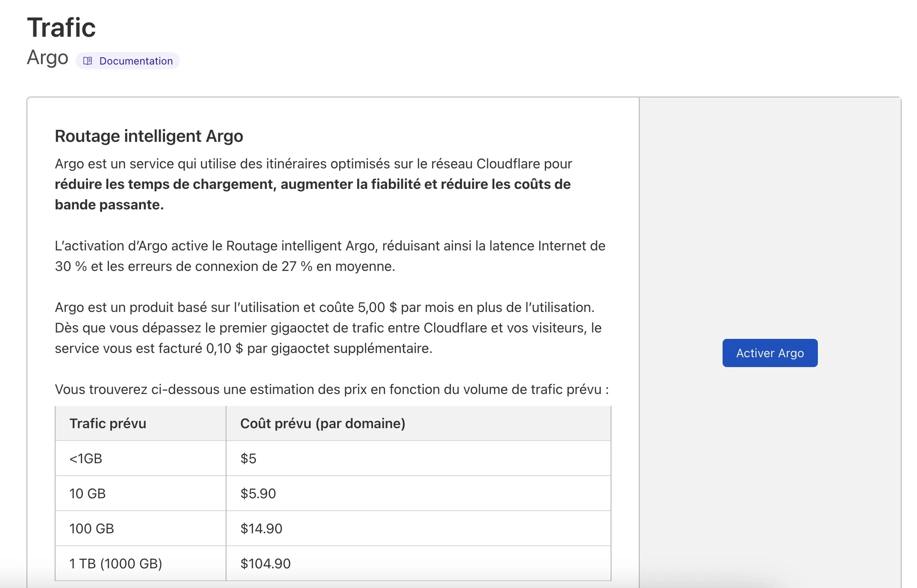Click the $104.90 cost value
Screen dimensions: 917x588
(x=265, y=564)
